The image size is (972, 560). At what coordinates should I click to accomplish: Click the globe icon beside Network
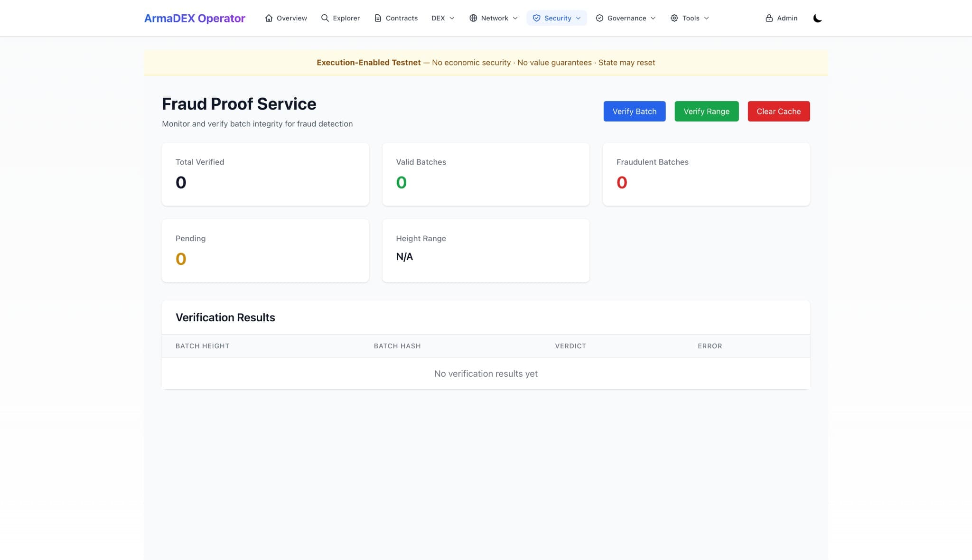[473, 18]
